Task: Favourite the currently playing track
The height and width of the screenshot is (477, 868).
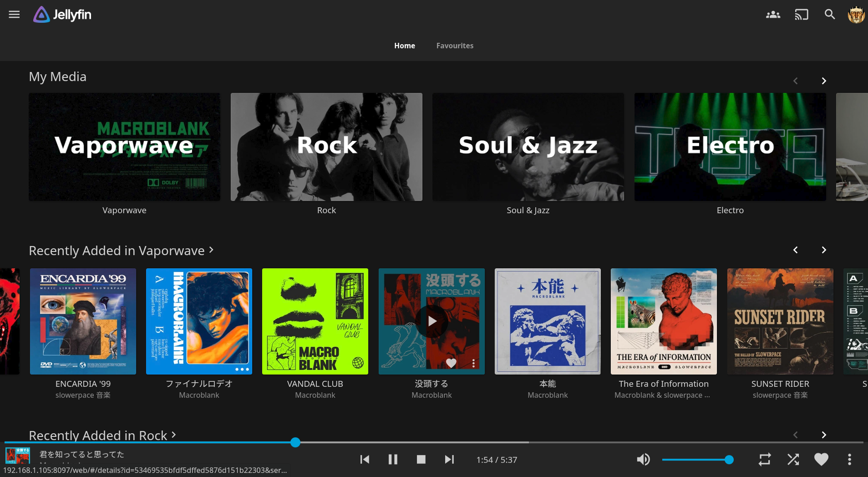Action: tap(821, 459)
